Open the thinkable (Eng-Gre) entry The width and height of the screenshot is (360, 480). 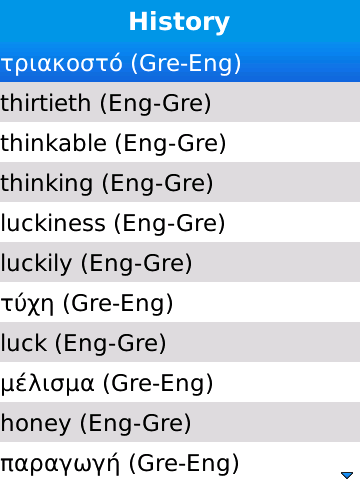[180, 142]
